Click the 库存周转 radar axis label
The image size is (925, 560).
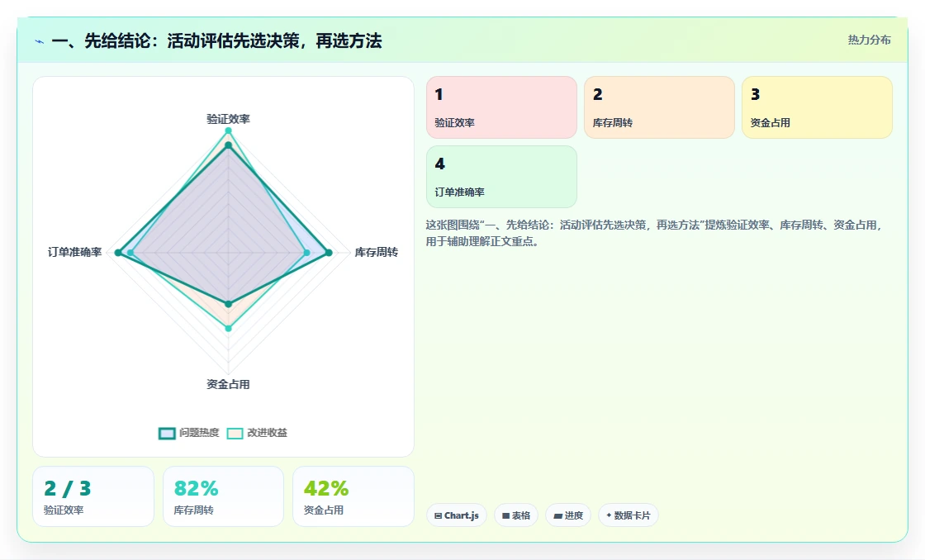377,253
